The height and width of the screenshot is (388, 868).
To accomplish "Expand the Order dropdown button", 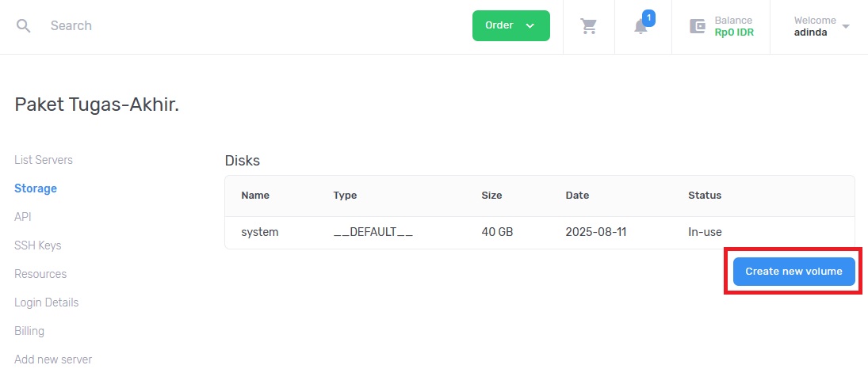I will click(x=511, y=25).
